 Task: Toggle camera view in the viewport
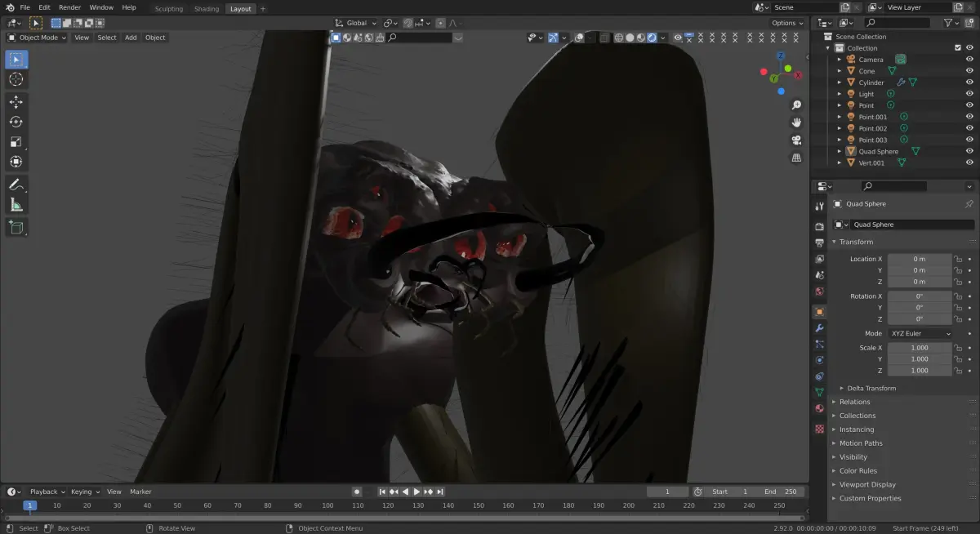point(796,140)
